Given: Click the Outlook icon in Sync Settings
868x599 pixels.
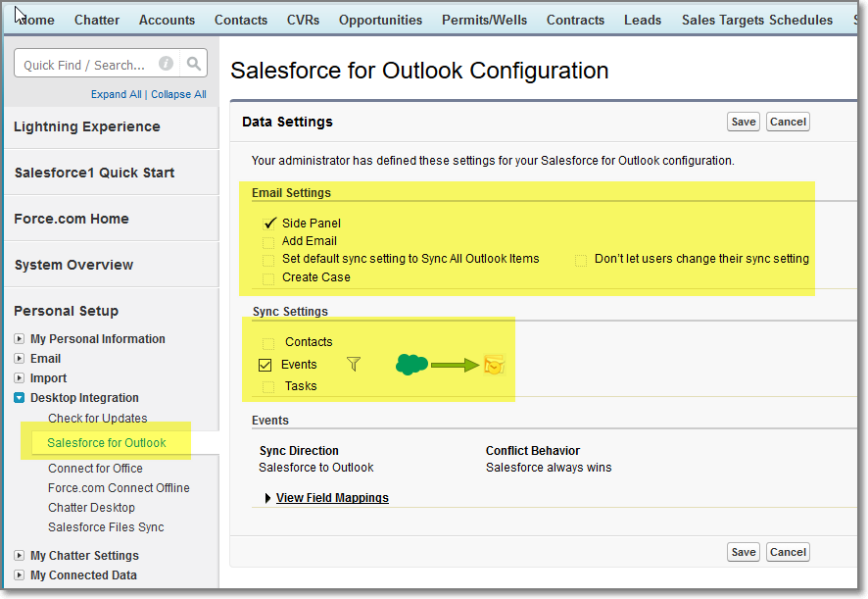Looking at the screenshot, I should pos(494,365).
